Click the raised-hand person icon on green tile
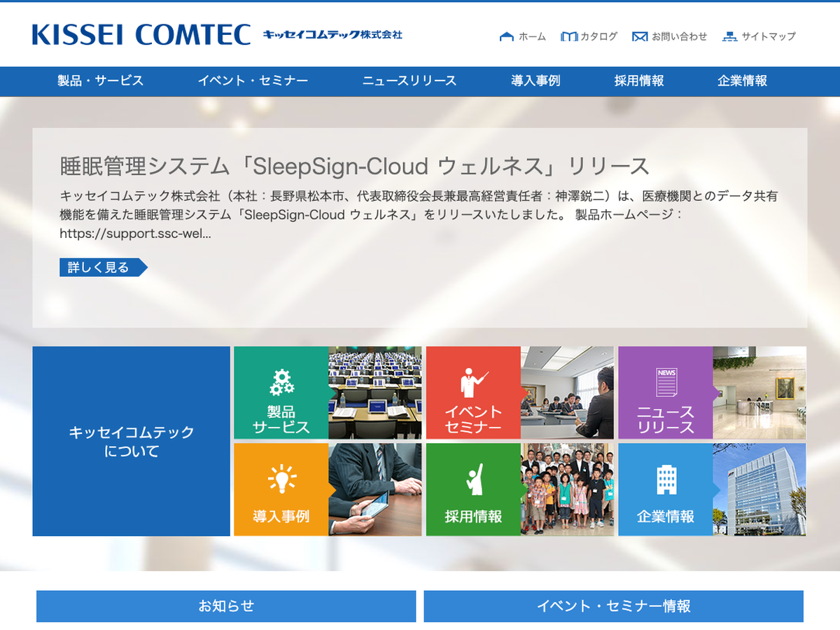840x630 pixels. click(x=474, y=479)
